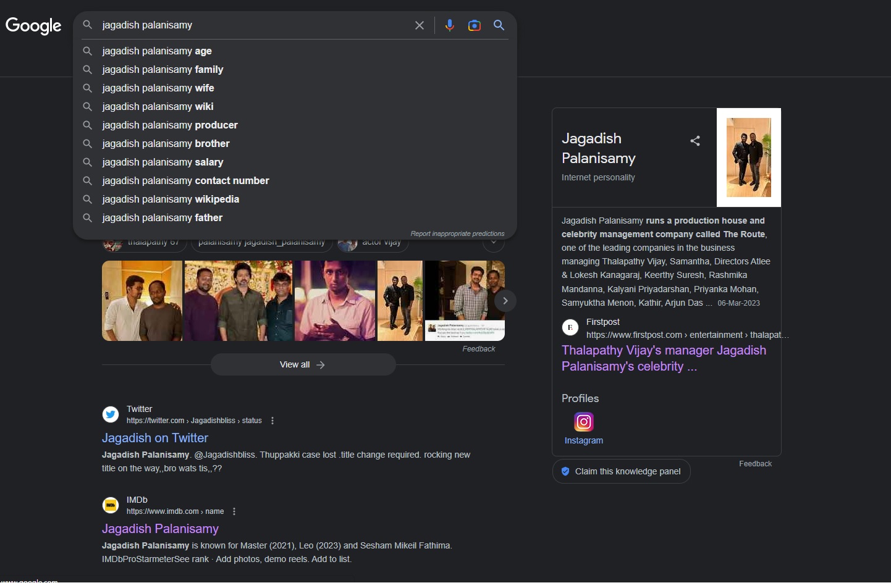The image size is (891, 588).
Task: Click into the search input field
Action: point(253,25)
